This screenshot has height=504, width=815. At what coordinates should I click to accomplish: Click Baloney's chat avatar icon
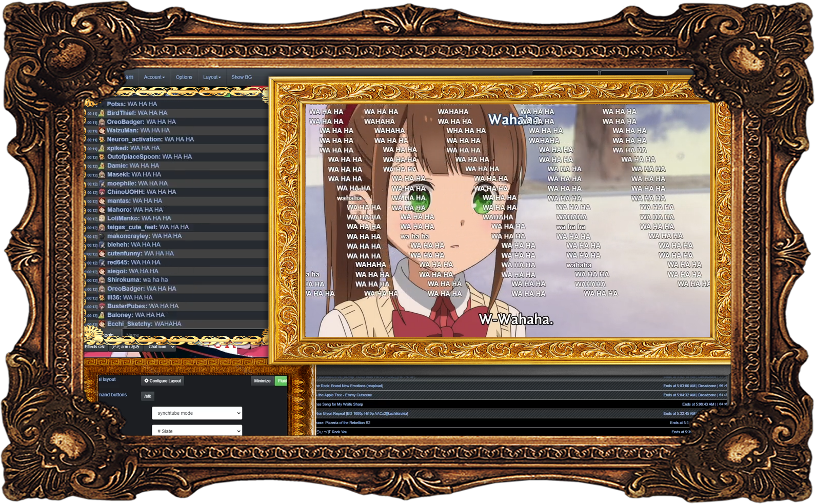(102, 315)
